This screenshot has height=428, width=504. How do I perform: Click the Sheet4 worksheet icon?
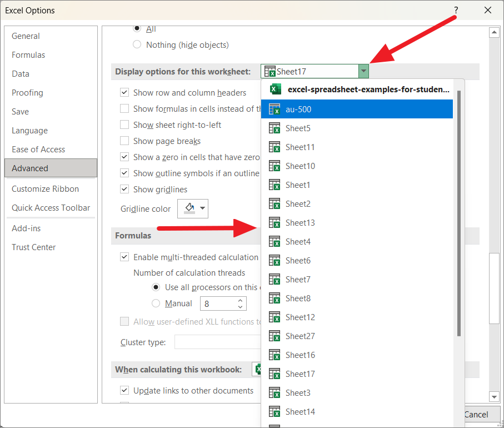tap(275, 242)
